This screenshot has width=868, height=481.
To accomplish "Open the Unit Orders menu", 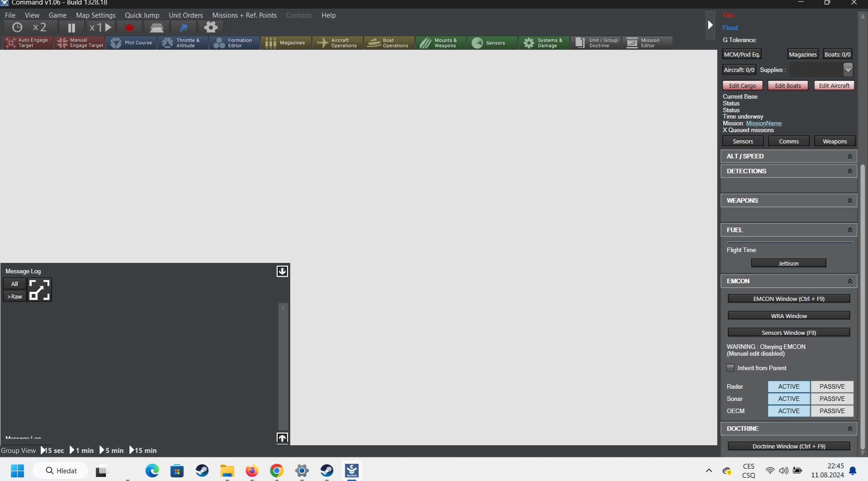I will (186, 15).
